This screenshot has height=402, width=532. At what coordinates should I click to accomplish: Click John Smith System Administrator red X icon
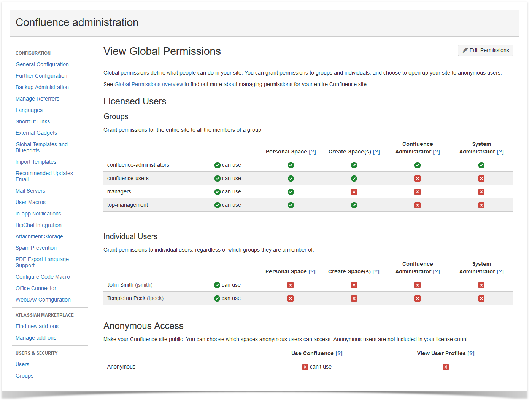click(x=481, y=285)
